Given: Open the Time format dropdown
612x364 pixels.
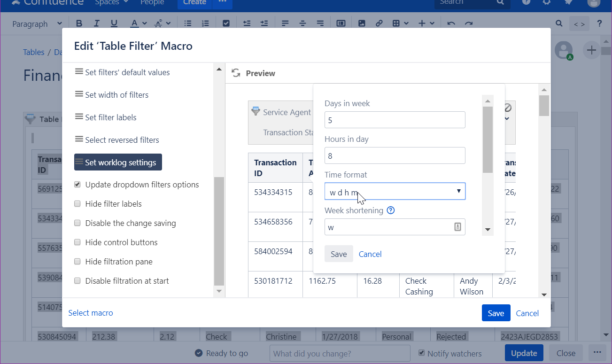Looking at the screenshot, I should [395, 192].
